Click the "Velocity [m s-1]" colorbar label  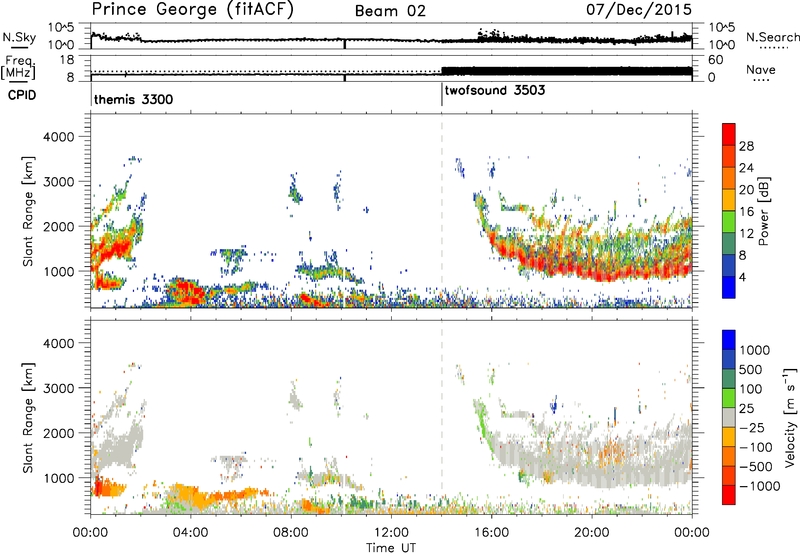pos(790,417)
